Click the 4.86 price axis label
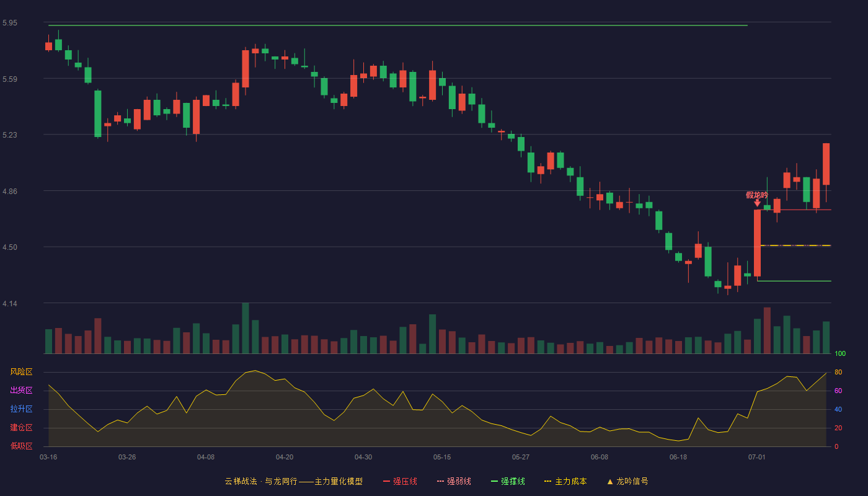 [10, 192]
